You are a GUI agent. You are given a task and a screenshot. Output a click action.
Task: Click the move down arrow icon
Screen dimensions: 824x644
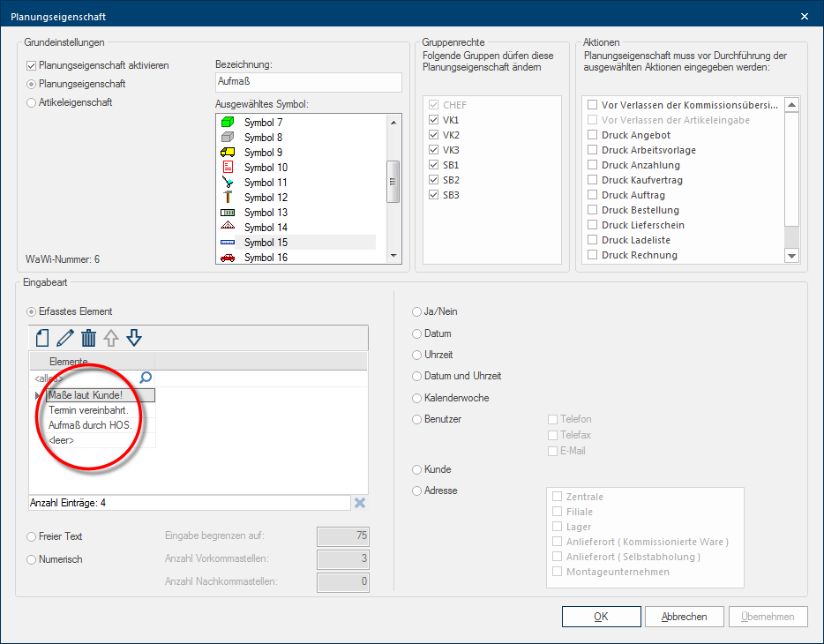pyautogui.click(x=134, y=338)
